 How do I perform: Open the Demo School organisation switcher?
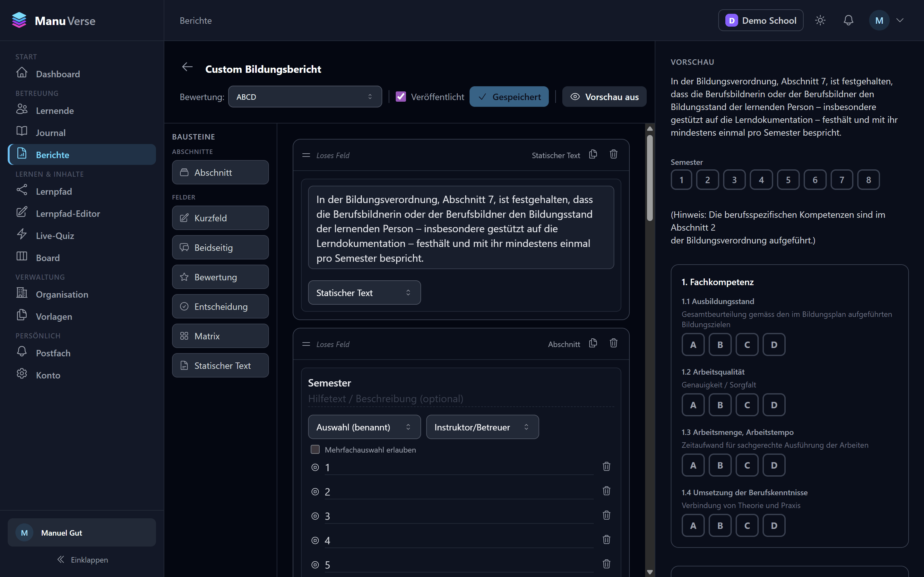point(761,20)
